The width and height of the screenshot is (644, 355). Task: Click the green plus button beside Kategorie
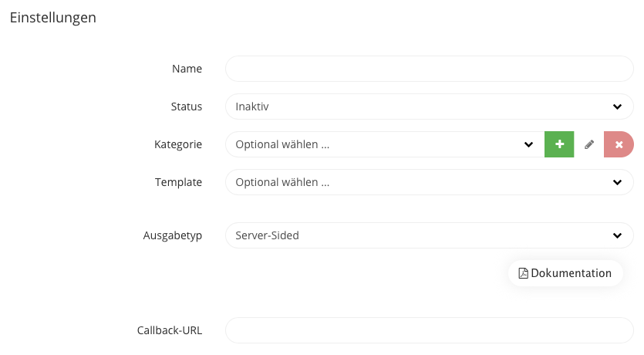(x=559, y=144)
